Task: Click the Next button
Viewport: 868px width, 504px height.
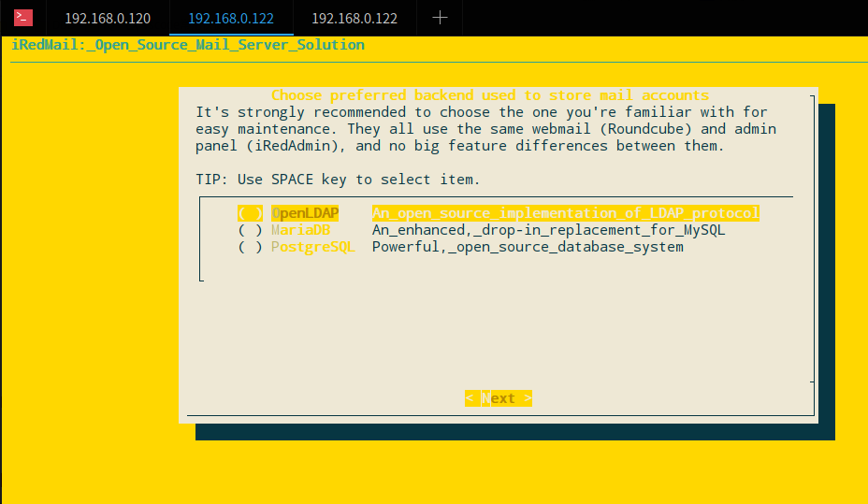Action: pos(499,398)
